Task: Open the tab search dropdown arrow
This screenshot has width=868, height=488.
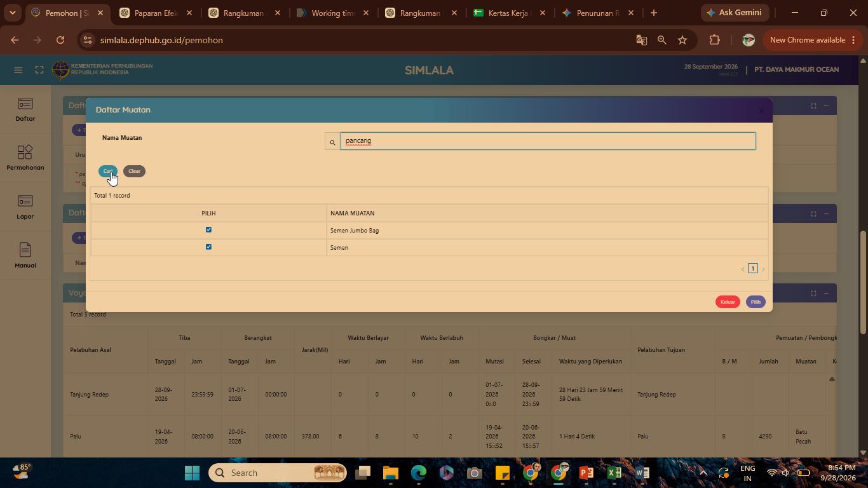Action: [x=12, y=13]
